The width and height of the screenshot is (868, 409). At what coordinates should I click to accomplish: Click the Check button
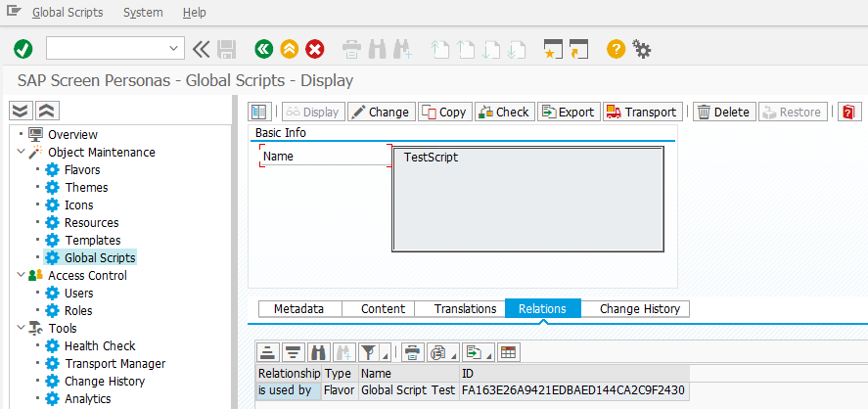pyautogui.click(x=505, y=112)
